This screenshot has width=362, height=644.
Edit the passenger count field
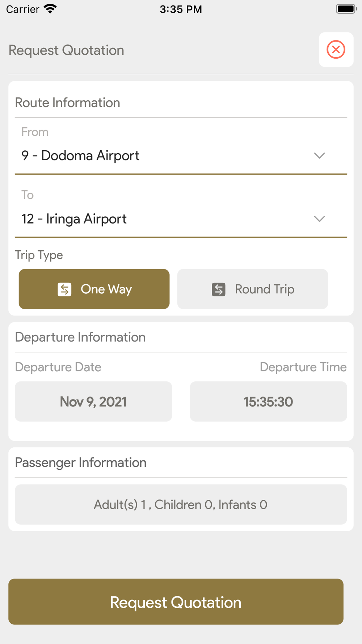coord(181,505)
